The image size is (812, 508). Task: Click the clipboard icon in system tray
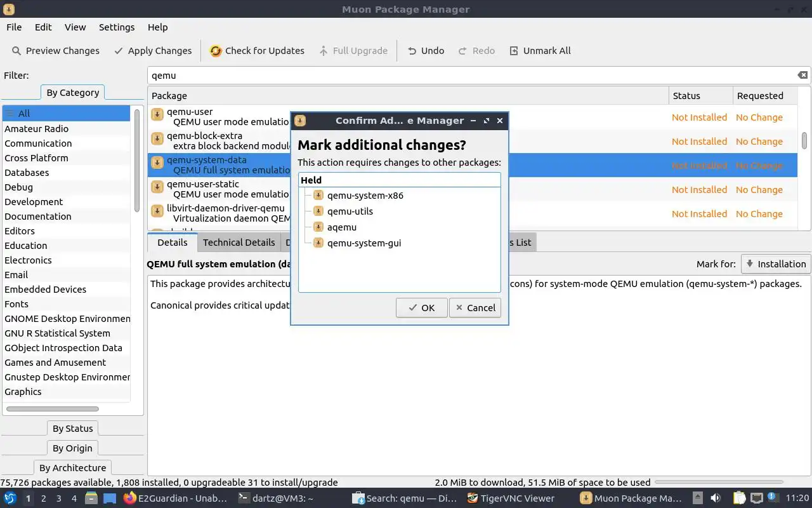(x=739, y=498)
